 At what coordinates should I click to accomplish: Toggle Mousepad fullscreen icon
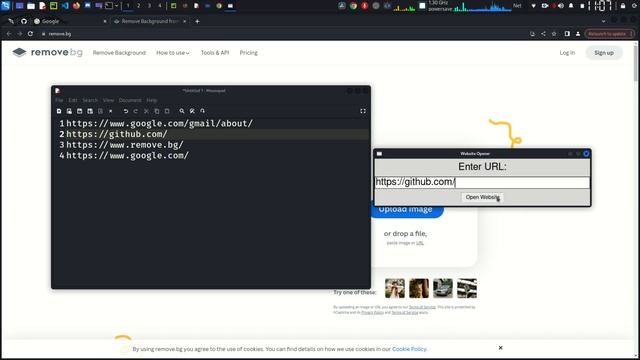click(363, 111)
